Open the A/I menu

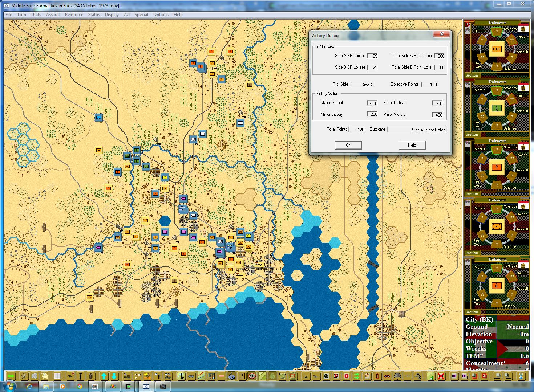pyautogui.click(x=127, y=15)
